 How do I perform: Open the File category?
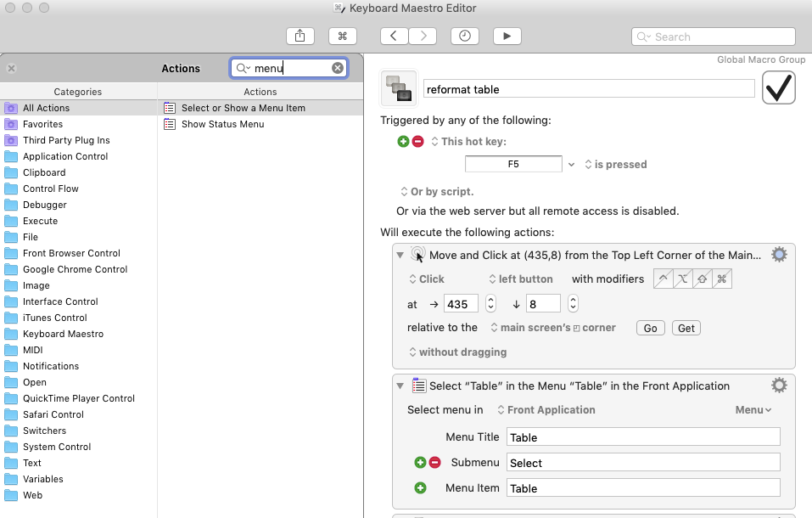pos(79,237)
